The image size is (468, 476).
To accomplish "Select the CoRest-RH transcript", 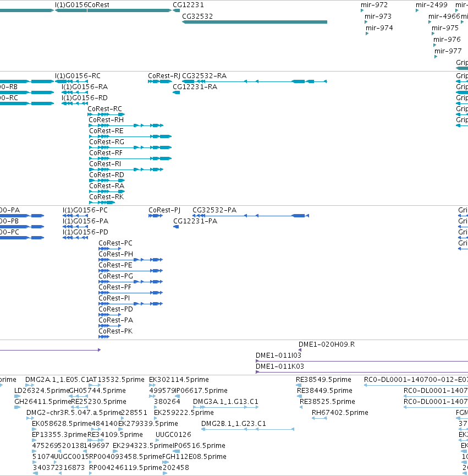I will pyautogui.click(x=126, y=125).
